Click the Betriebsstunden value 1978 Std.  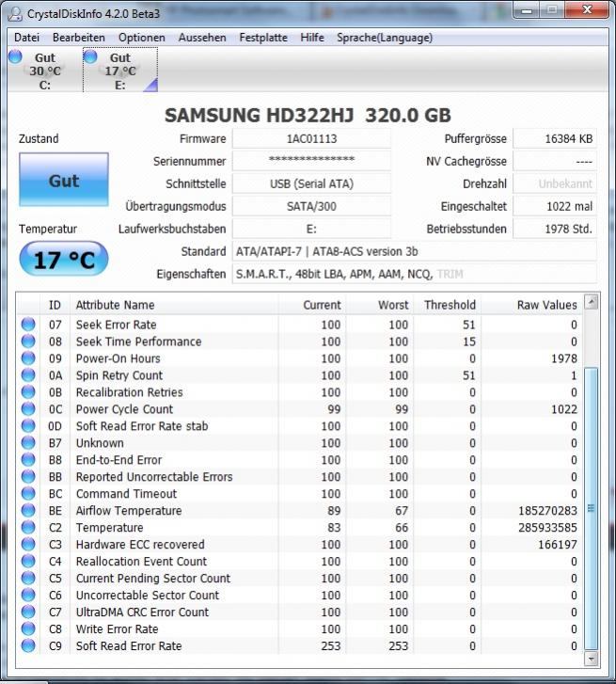click(555, 229)
